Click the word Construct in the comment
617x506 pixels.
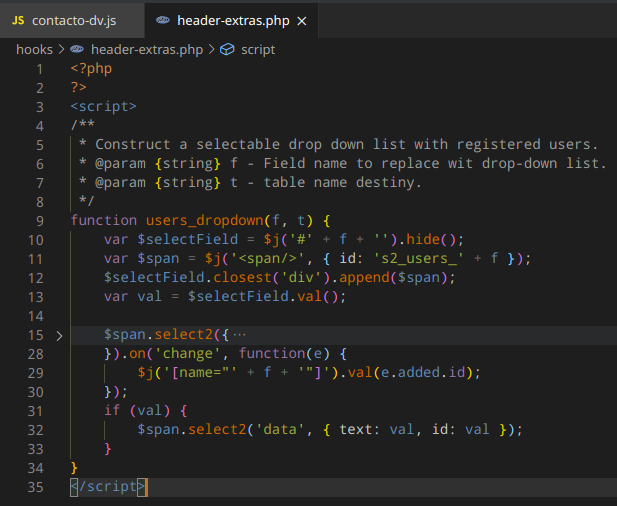pyautogui.click(x=133, y=144)
